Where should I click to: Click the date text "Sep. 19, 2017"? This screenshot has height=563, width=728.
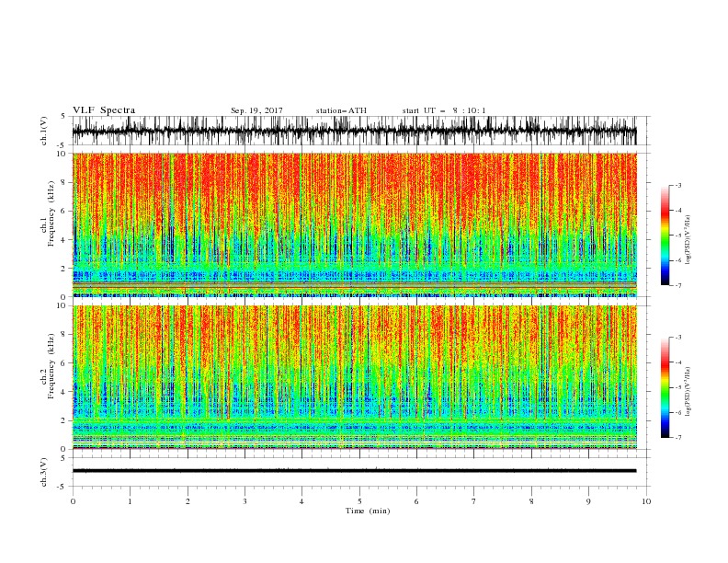pos(256,110)
